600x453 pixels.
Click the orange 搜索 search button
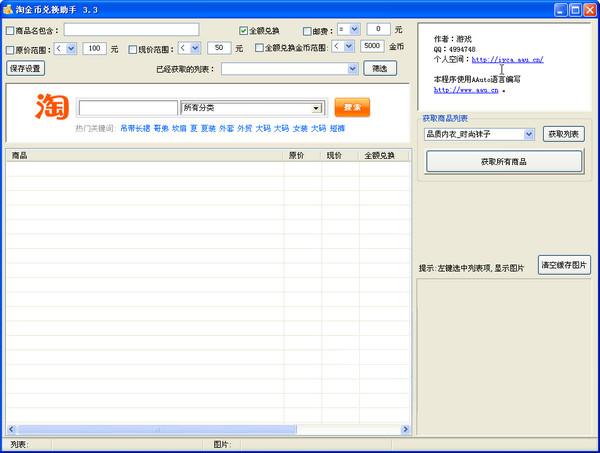(x=351, y=108)
